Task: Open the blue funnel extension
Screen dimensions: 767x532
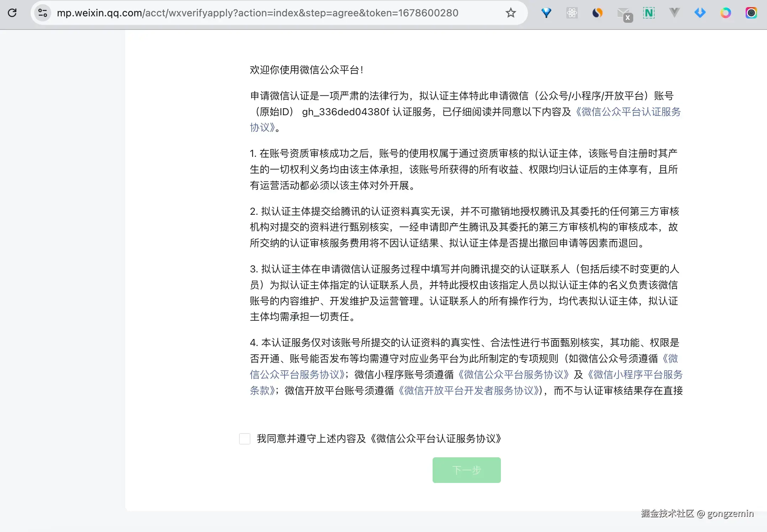Action: tap(546, 13)
